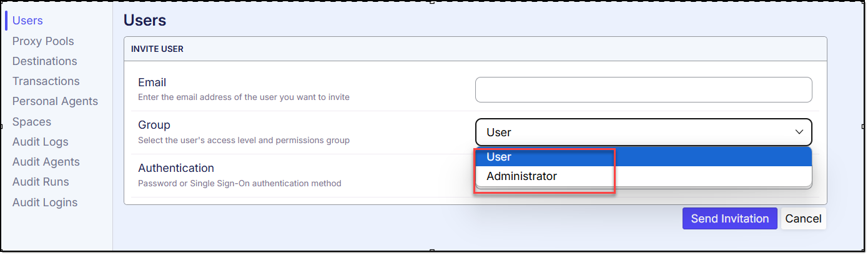Click the Email field label
The width and height of the screenshot is (868, 255).
[152, 82]
